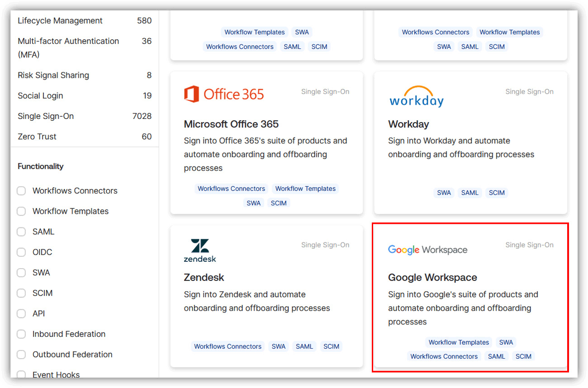Click the Google Workspace logo
This screenshot has height=388, width=588.
click(427, 250)
